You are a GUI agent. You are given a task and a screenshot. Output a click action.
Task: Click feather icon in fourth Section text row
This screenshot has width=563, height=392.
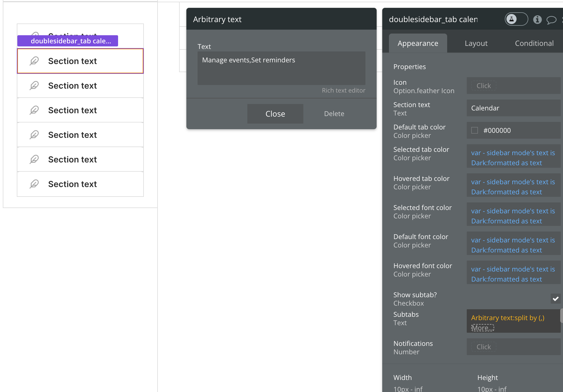[x=34, y=135]
